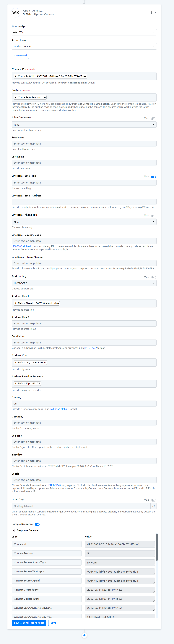Click the First Name input field
Screen dimensions: 174x644
[x=84, y=144]
